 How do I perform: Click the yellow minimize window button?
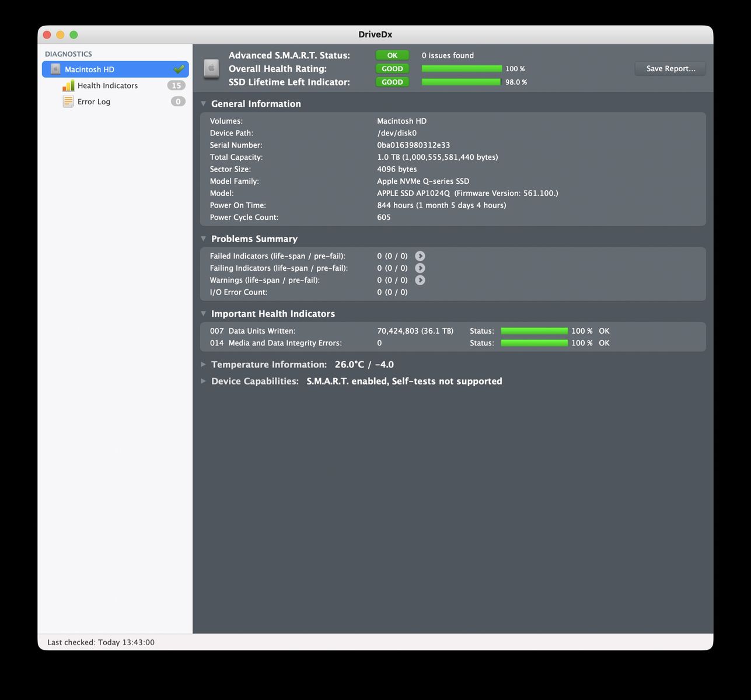pyautogui.click(x=60, y=35)
